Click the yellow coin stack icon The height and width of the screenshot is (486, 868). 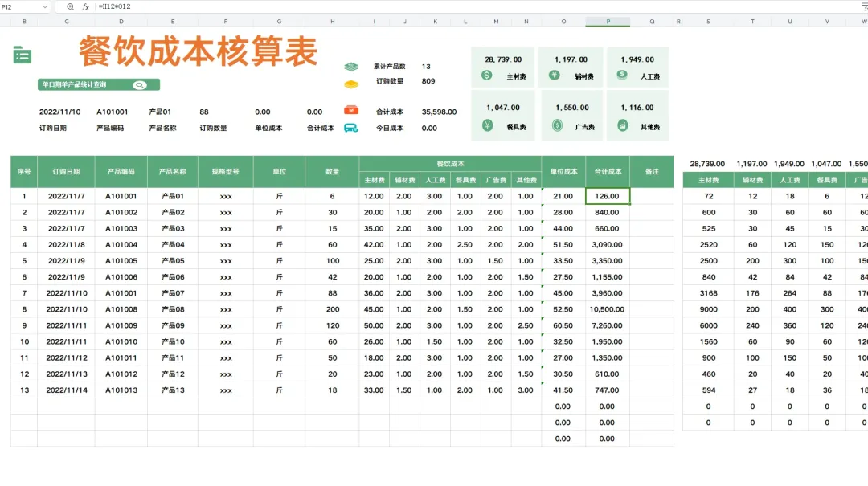point(351,84)
